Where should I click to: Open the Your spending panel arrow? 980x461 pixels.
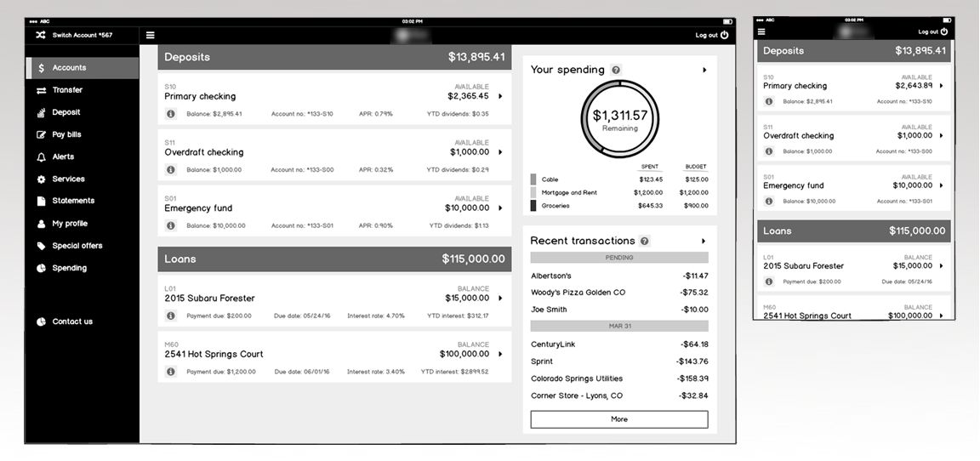704,70
